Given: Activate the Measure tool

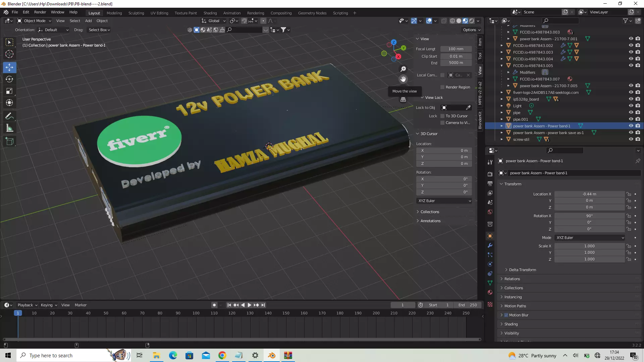Looking at the screenshot, I should pos(9,128).
